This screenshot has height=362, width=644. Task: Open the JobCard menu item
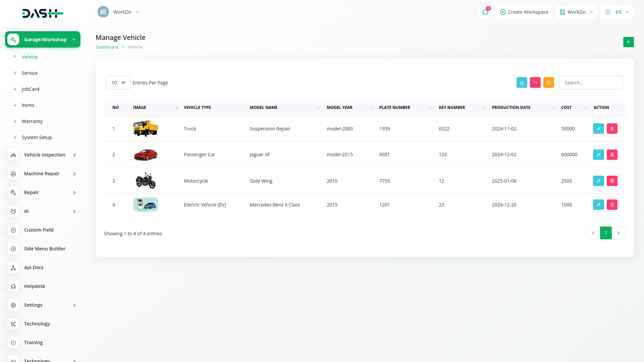point(31,89)
